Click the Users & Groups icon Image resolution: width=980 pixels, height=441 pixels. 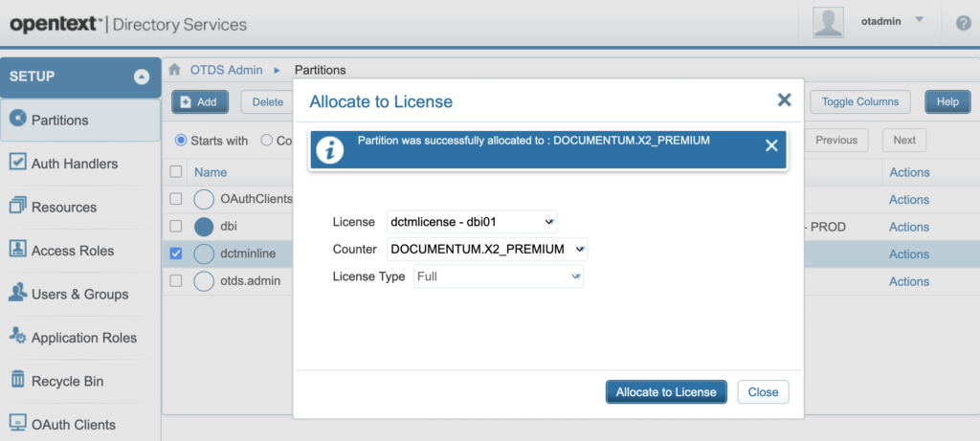[16, 294]
